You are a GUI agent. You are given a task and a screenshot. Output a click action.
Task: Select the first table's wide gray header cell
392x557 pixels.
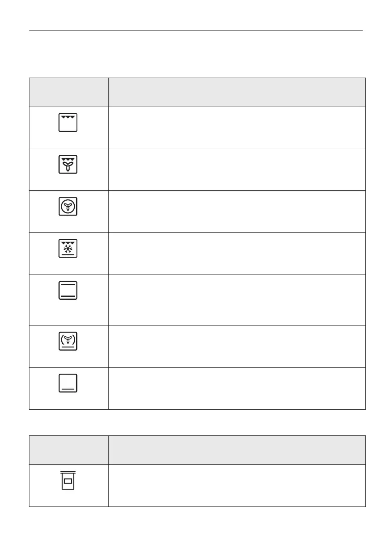point(237,92)
